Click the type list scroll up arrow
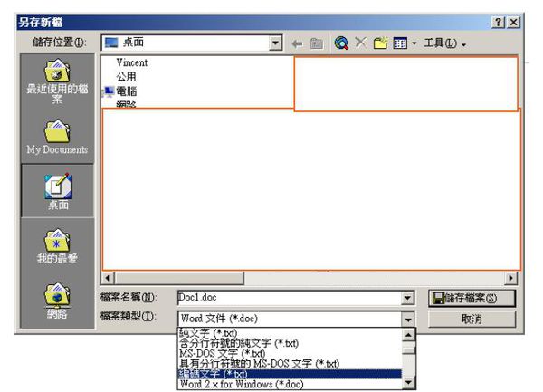Image resolution: width=543 pixels, height=392 pixels. [x=409, y=335]
